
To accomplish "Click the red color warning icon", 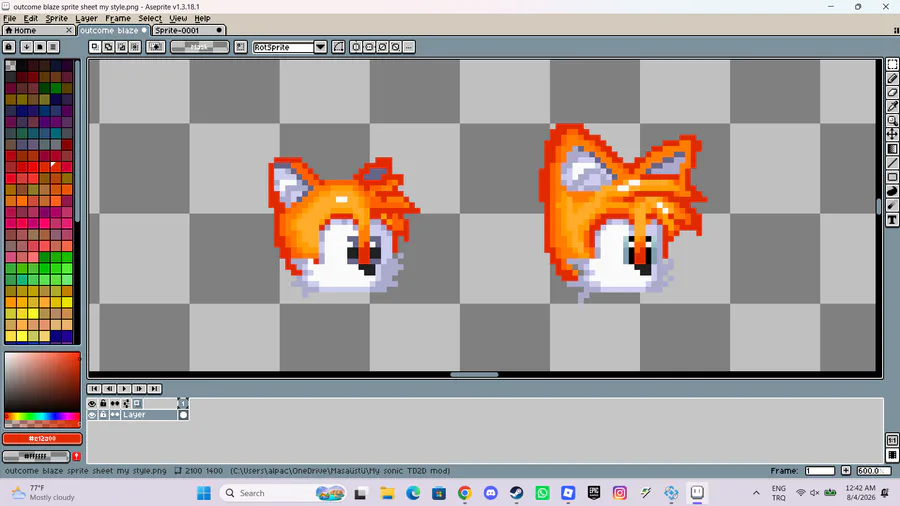I will (76, 456).
